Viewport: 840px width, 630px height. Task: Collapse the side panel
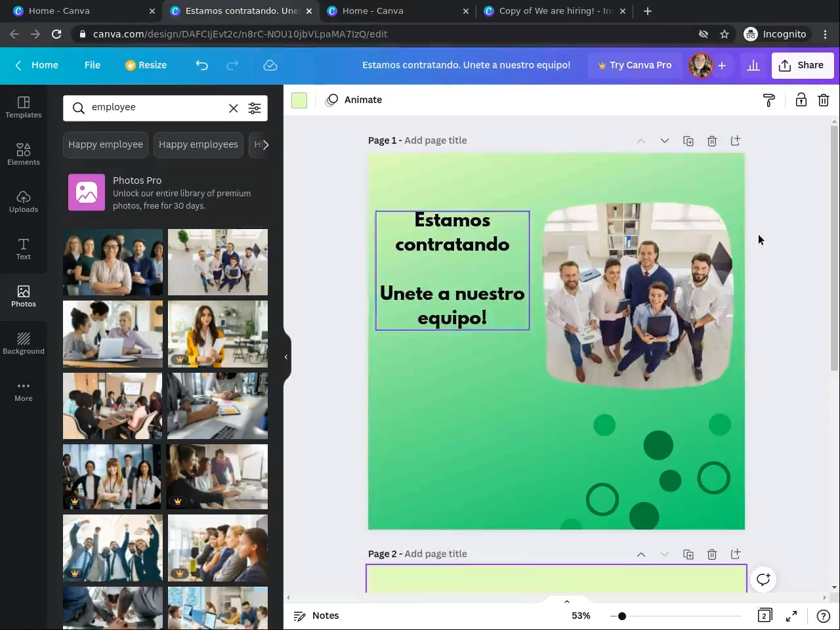pyautogui.click(x=286, y=357)
